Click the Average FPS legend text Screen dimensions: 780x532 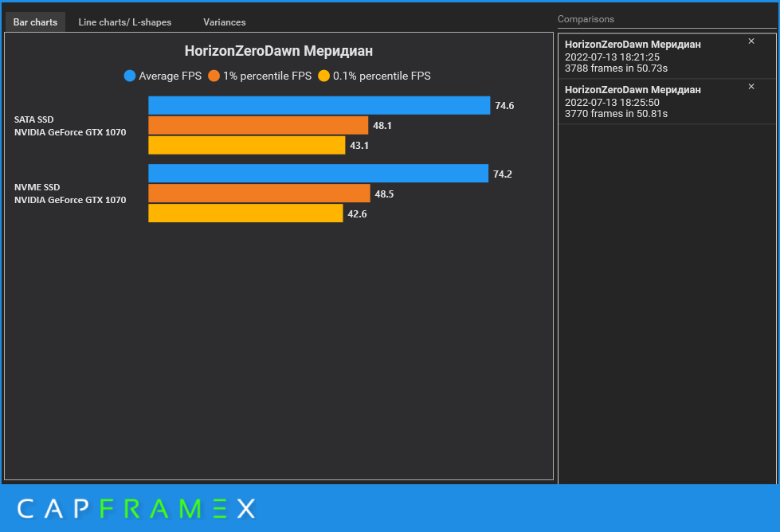[x=171, y=76]
